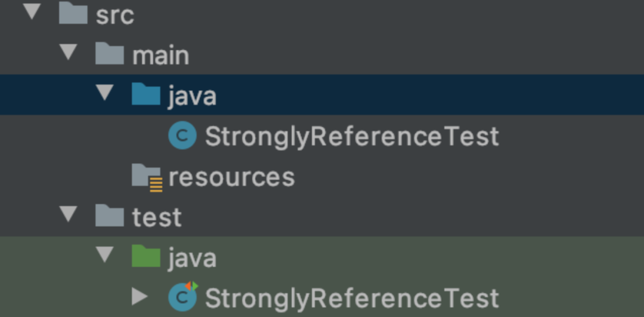
Task: Collapse the test directory arrow
Action: point(68,214)
